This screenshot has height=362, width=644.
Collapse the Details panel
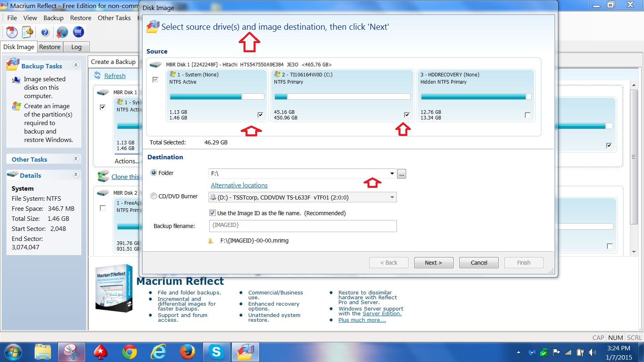tap(76, 174)
